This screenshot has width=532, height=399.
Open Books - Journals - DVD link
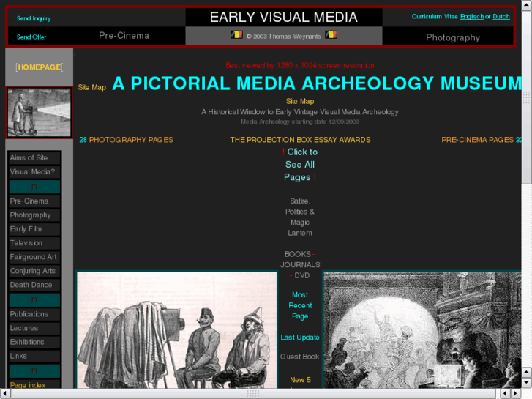click(x=300, y=264)
